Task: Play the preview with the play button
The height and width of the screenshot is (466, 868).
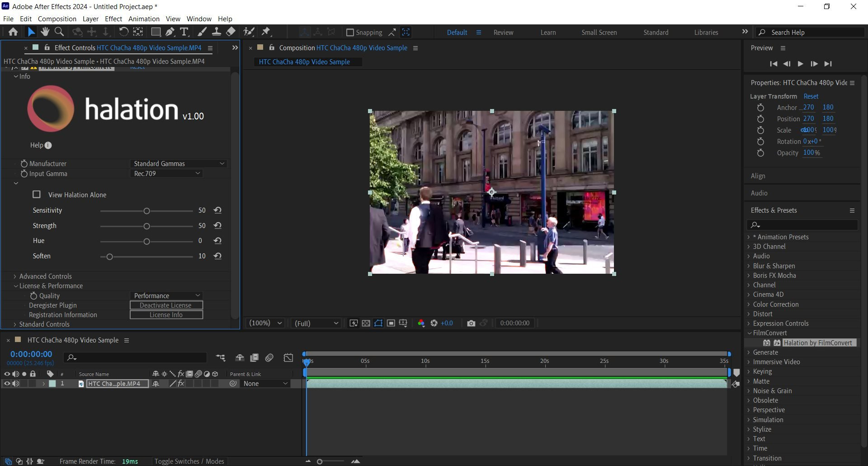Action: coord(800,64)
